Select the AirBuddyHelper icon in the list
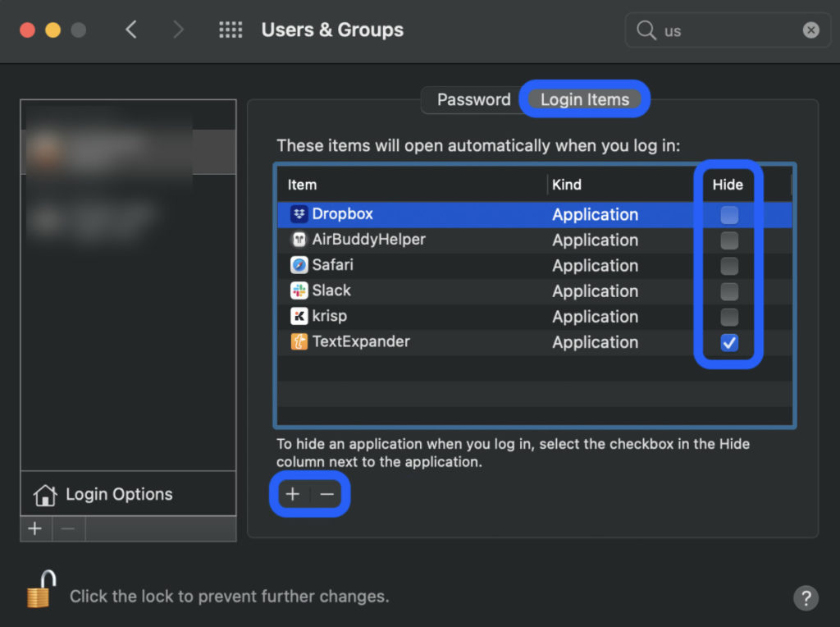Screen dimensions: 840x627 [298, 240]
